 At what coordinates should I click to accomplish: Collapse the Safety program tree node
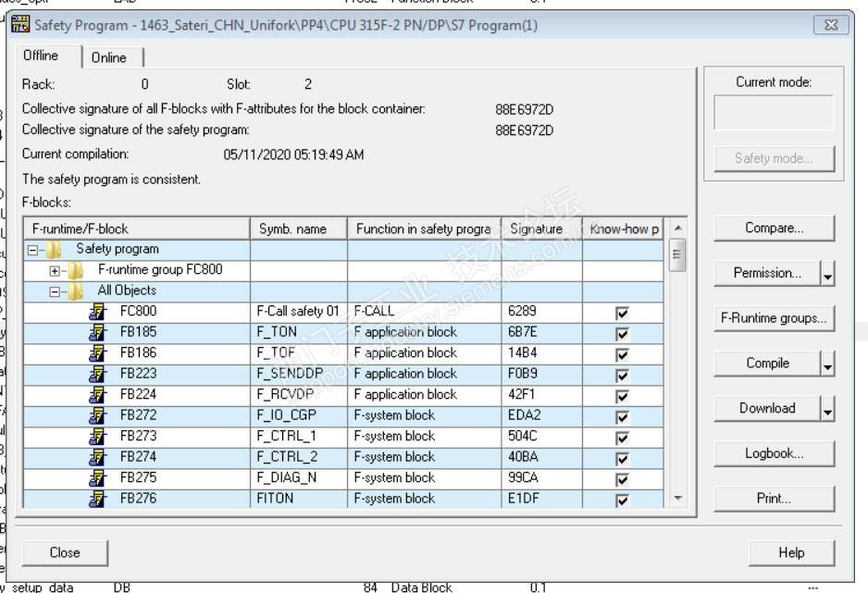tap(33, 251)
